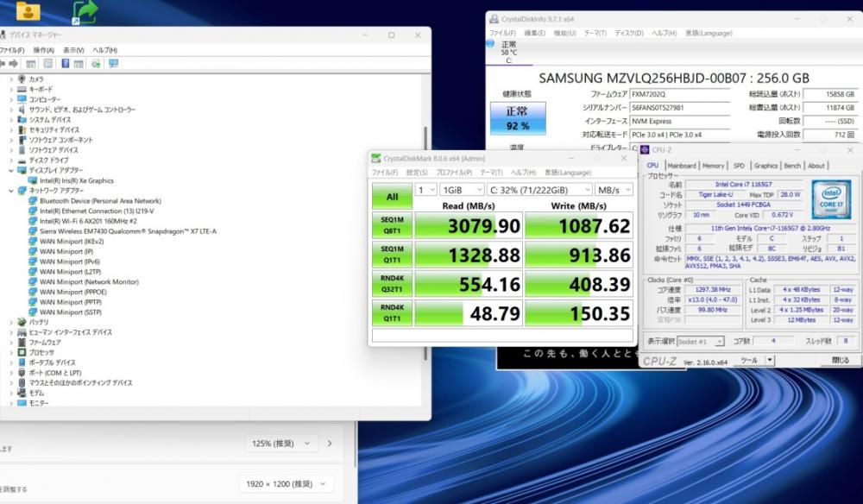Collapse the display adapters (ディスプレイ アダプター) node
Image resolution: width=863 pixels, height=504 pixels.
click(x=11, y=171)
